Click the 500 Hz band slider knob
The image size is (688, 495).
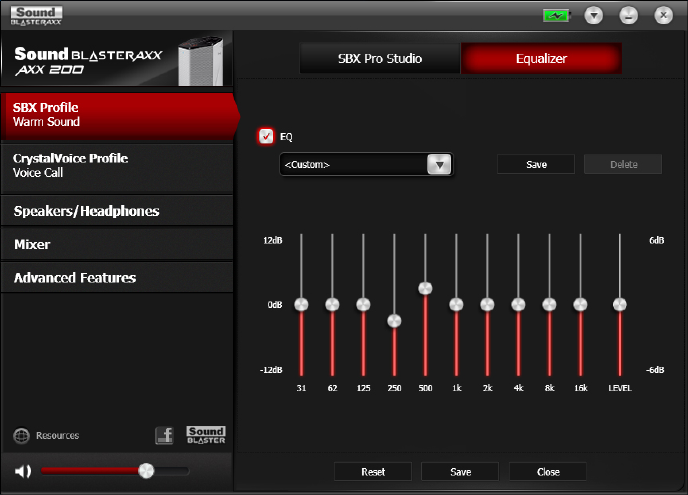(425, 288)
